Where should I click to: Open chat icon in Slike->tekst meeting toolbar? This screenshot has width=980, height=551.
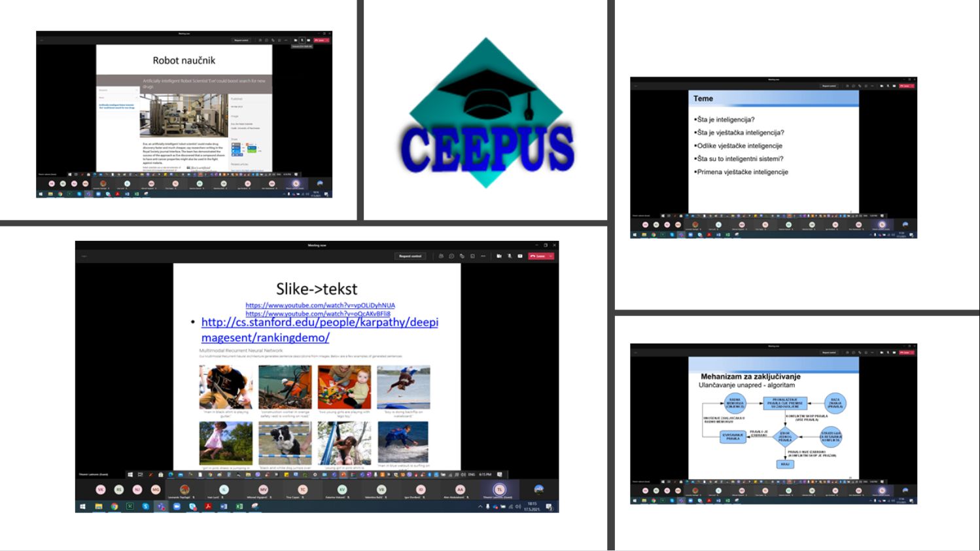[451, 256]
